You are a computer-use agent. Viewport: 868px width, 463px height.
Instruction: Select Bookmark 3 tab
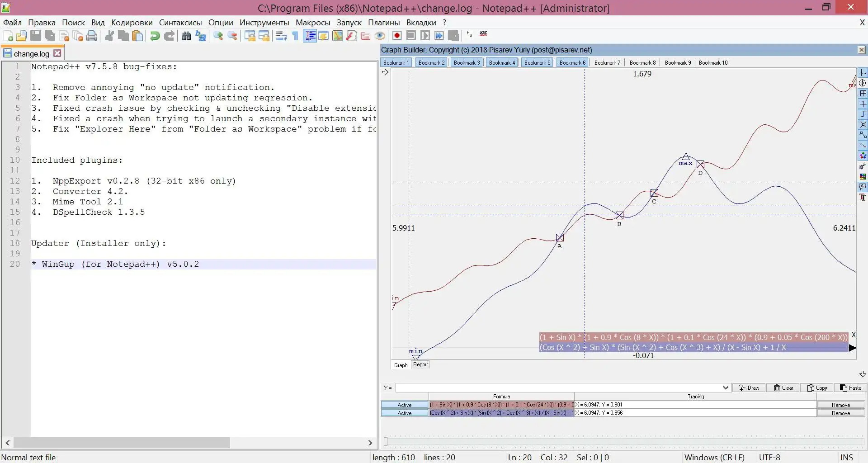click(x=467, y=63)
